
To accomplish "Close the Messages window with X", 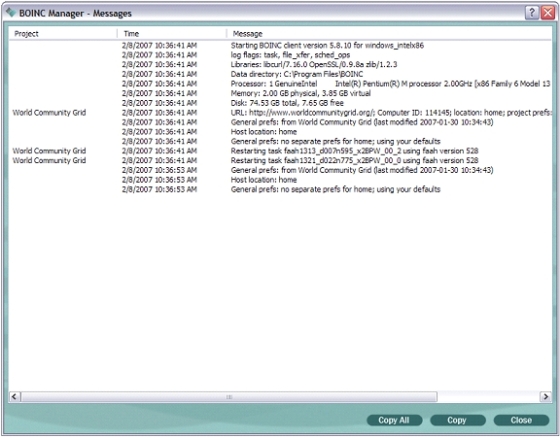I will point(548,13).
